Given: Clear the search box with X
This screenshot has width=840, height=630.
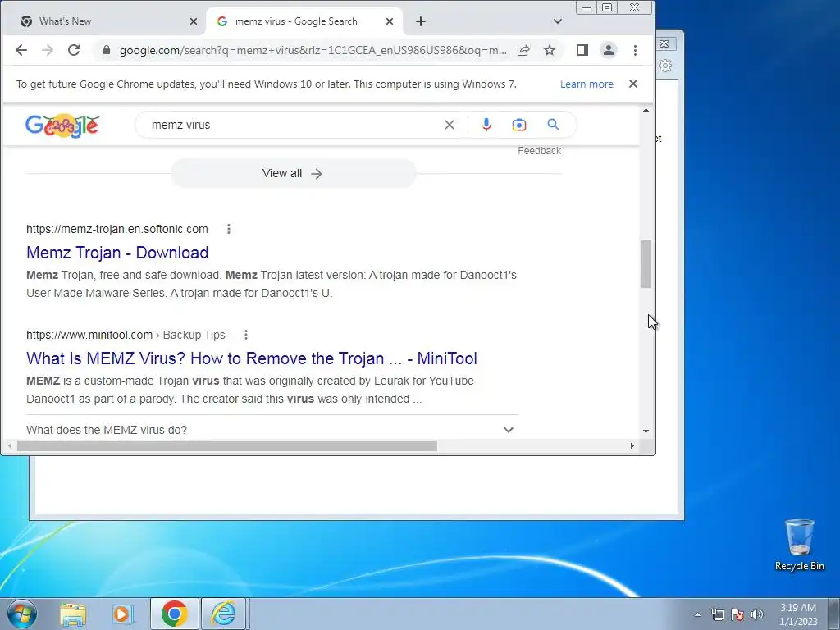Looking at the screenshot, I should 450,125.
